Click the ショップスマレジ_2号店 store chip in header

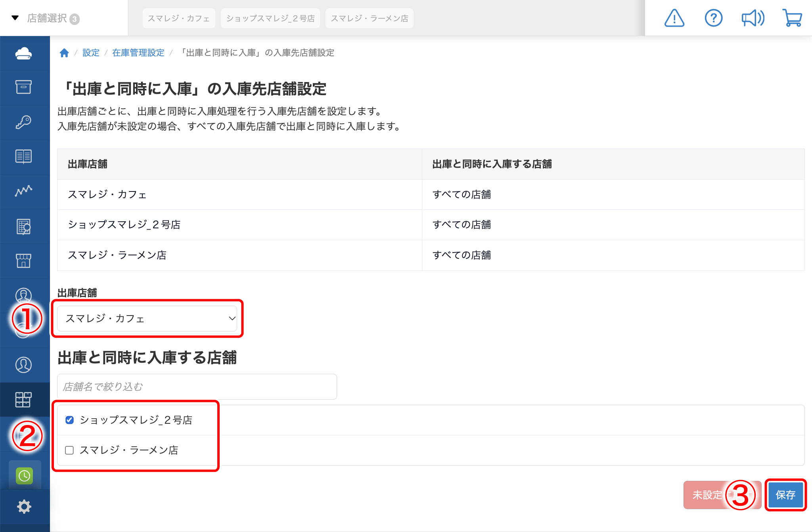coord(270,18)
